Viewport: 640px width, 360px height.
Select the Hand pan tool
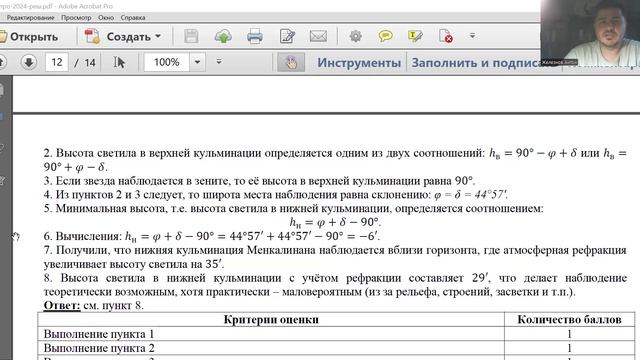[x=291, y=62]
